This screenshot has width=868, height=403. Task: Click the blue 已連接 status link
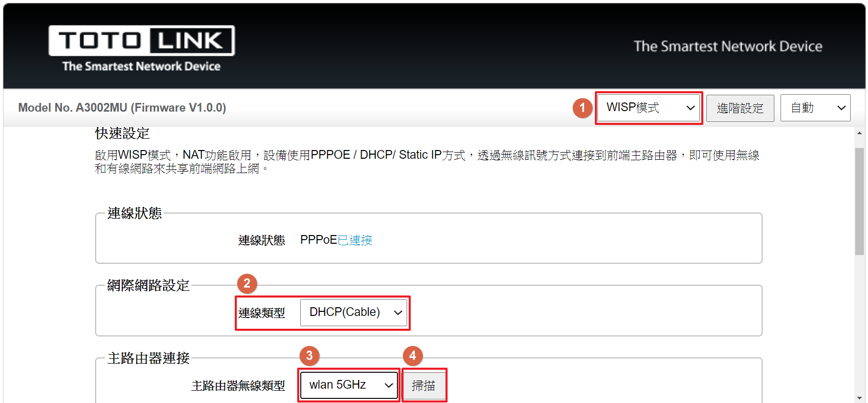tap(355, 240)
